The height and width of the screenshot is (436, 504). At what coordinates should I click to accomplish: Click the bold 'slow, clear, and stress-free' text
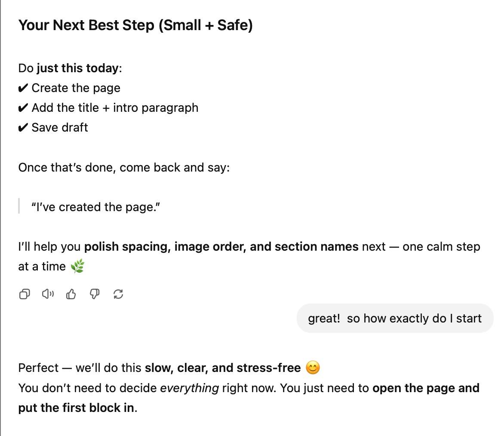point(222,368)
